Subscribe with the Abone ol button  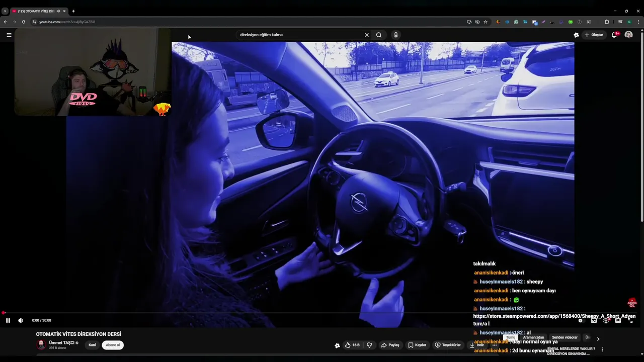click(113, 345)
